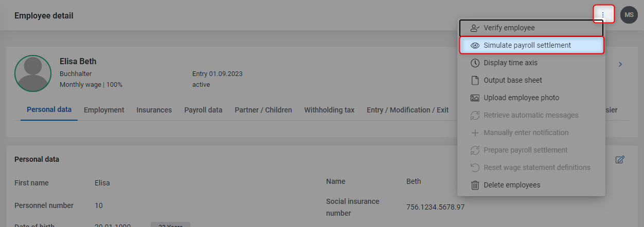The height and width of the screenshot is (227, 644).
Task: Click the document icon for Output base sheet
Action: [x=475, y=80]
